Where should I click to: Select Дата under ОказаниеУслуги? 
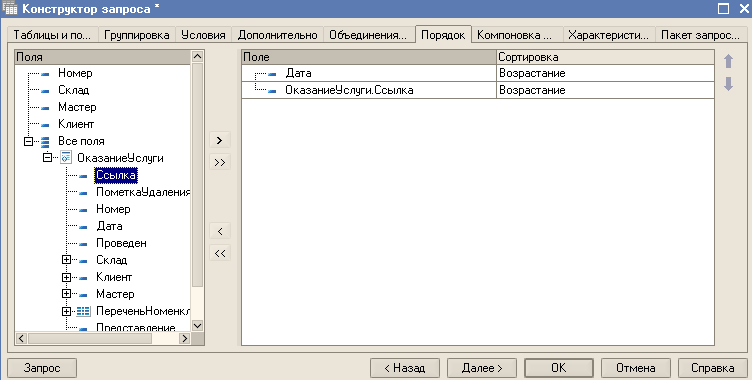coord(109,226)
